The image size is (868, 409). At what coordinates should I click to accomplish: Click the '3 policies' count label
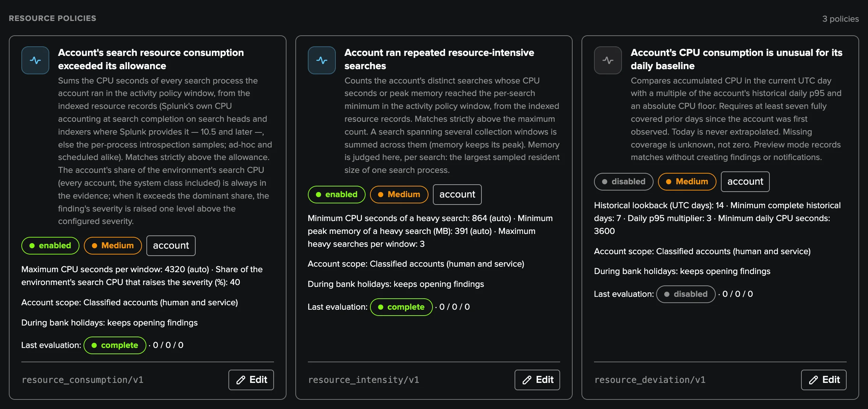click(840, 19)
